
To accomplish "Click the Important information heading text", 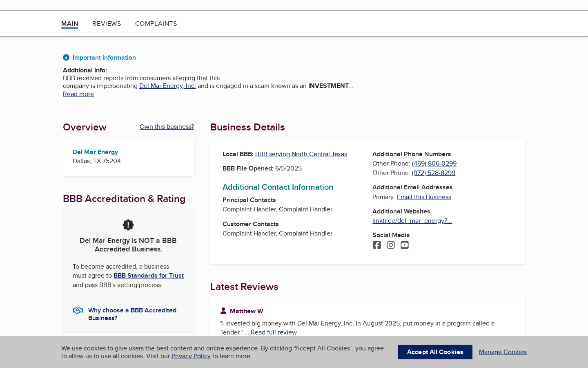I will 104,58.
